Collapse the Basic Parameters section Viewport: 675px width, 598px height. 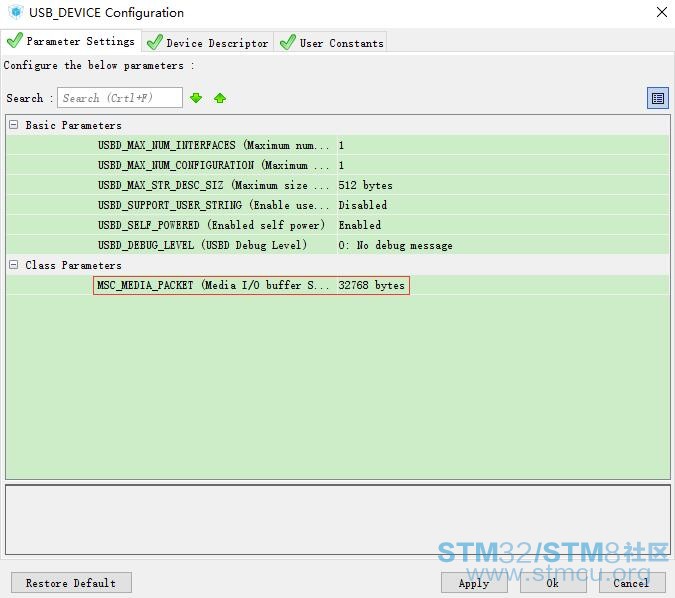(14, 125)
